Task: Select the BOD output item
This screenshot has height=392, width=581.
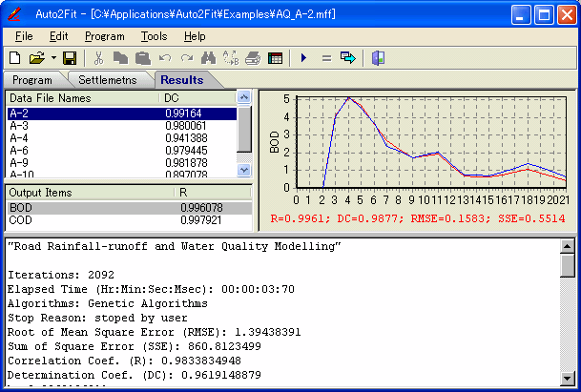Action: 130,208
